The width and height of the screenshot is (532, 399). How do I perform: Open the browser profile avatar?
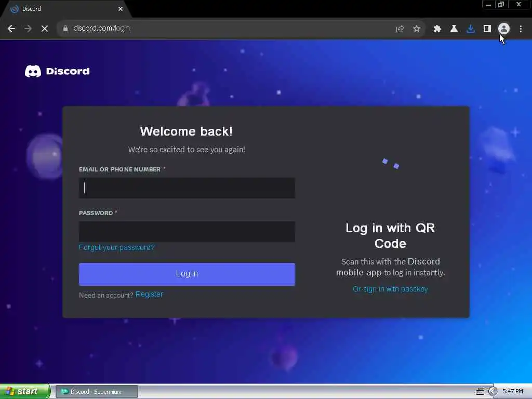[x=504, y=29]
